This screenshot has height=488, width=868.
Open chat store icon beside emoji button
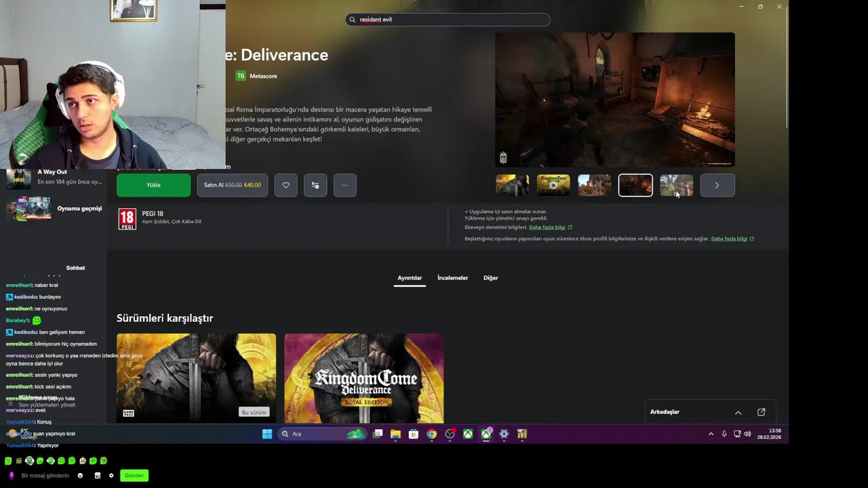tap(97, 476)
